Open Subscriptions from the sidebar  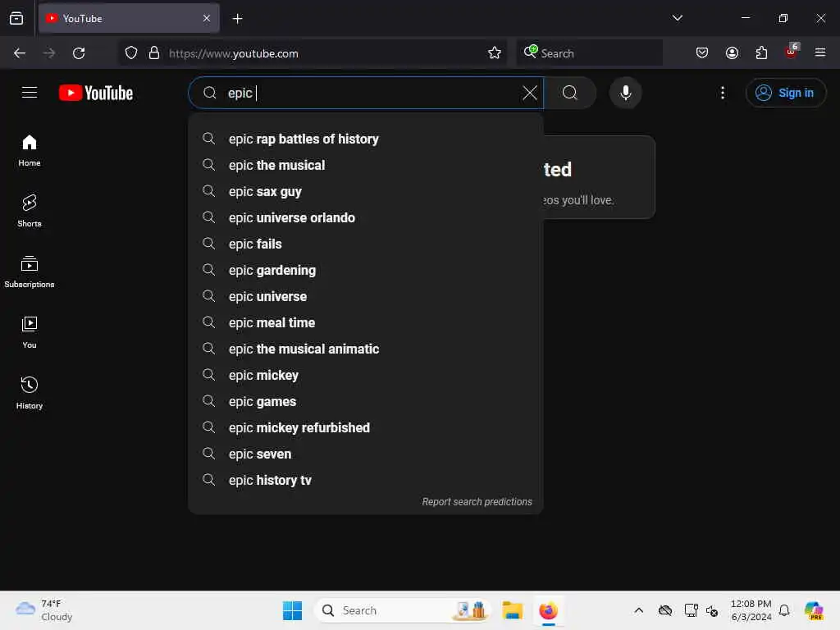click(30, 272)
